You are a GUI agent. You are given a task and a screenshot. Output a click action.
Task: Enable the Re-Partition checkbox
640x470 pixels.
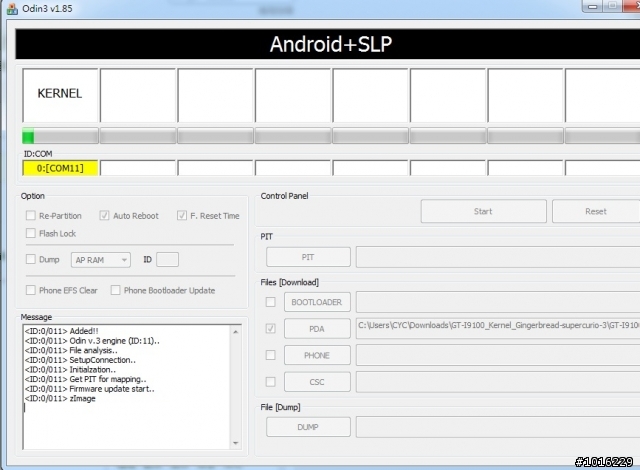[31, 215]
